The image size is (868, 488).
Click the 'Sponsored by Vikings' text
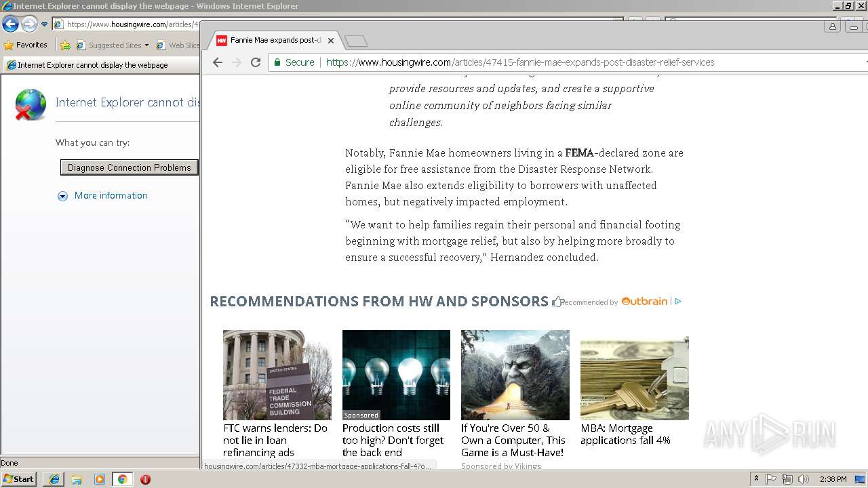[501, 466]
